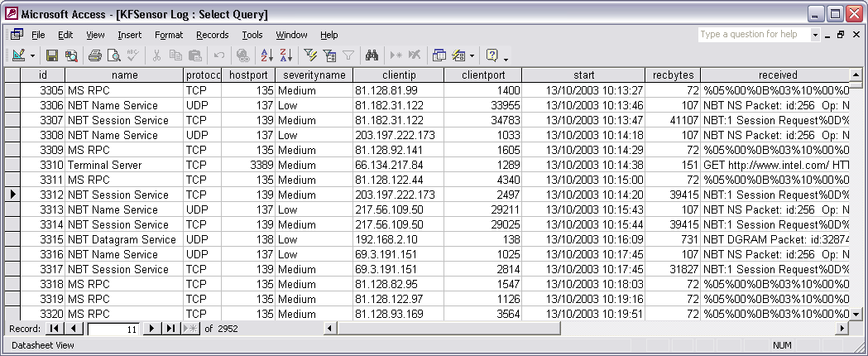The width and height of the screenshot is (868, 356).
Task: Open the Window menu
Action: (x=292, y=35)
